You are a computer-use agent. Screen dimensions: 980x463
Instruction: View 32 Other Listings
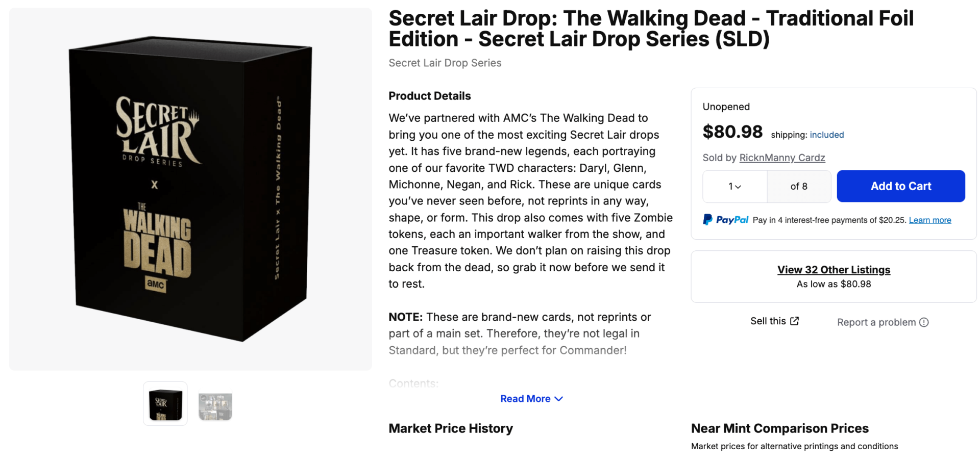834,269
